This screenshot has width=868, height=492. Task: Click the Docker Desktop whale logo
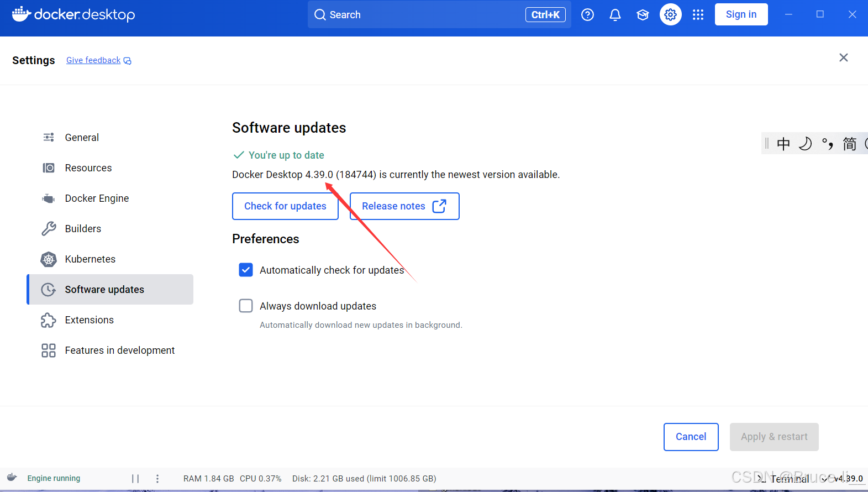pyautogui.click(x=73, y=14)
